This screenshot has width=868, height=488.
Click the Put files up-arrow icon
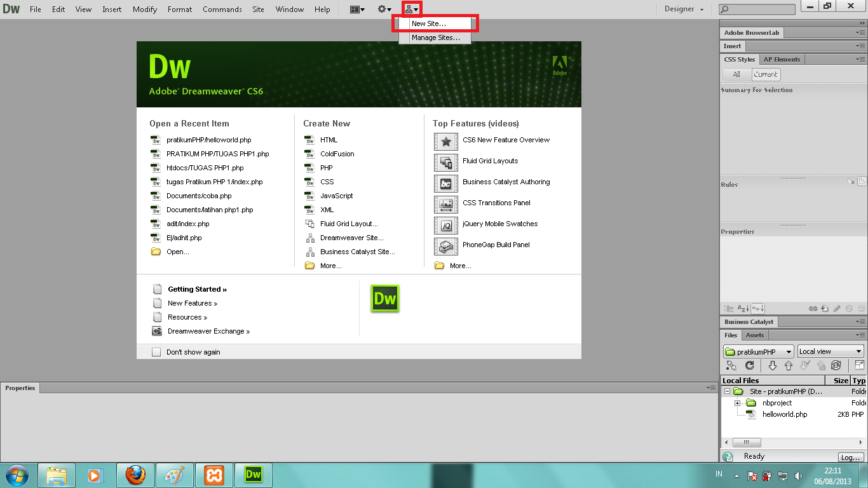click(x=789, y=365)
